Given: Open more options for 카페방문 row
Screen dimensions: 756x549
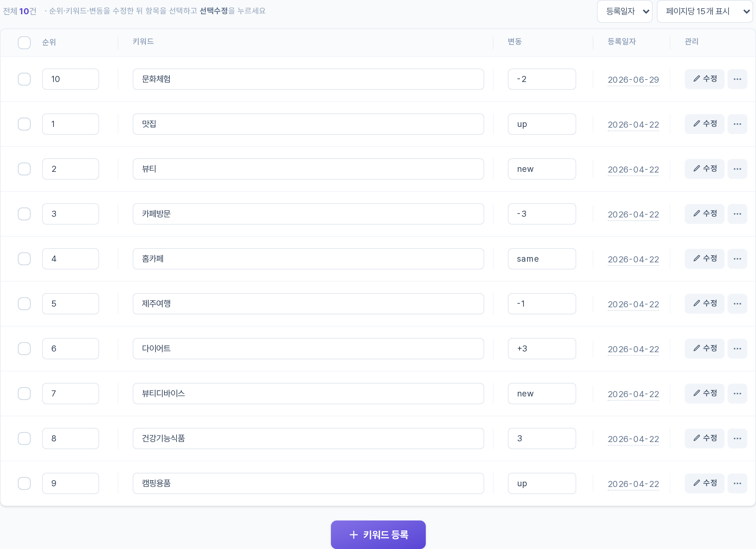Looking at the screenshot, I should coord(737,214).
